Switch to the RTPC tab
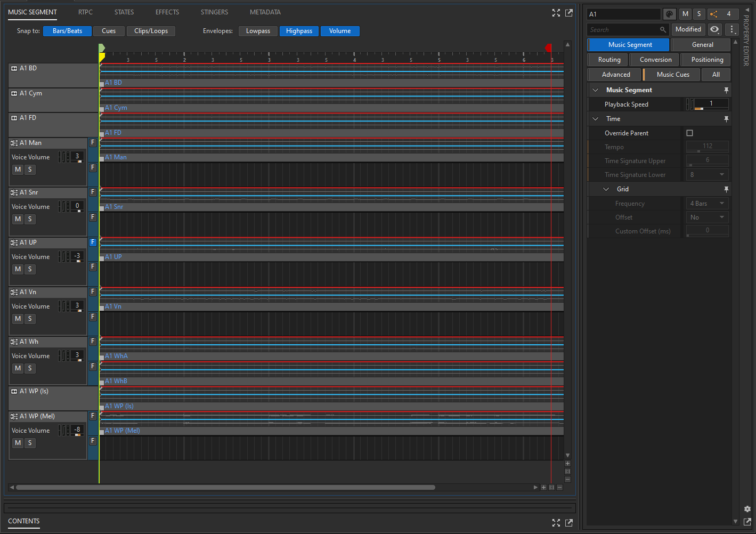This screenshot has width=756, height=534. (85, 12)
